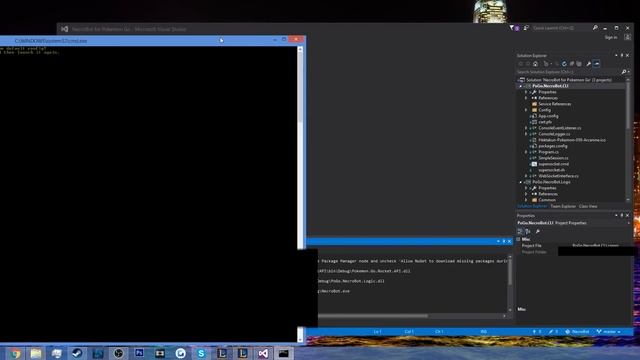This screenshot has height=360, width=640.
Task: Select the Project File property row
Action: click(x=574, y=246)
